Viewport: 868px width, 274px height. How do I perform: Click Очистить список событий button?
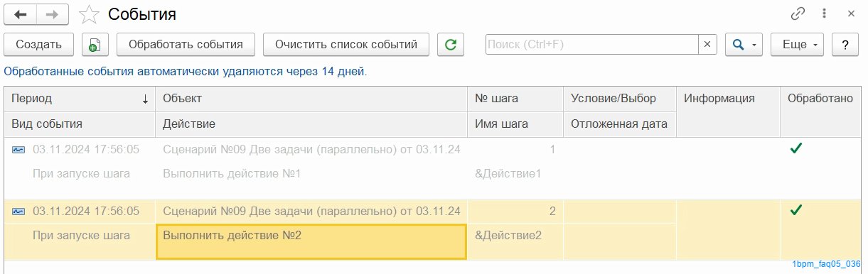[x=346, y=45]
